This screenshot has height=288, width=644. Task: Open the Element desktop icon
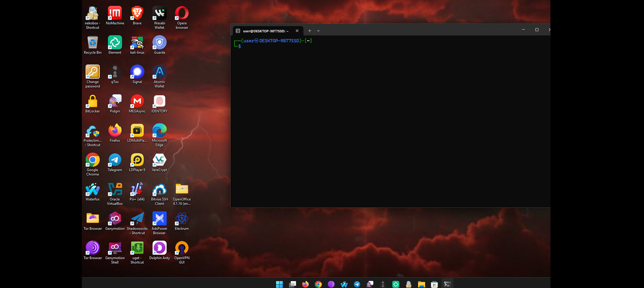pyautogui.click(x=115, y=45)
